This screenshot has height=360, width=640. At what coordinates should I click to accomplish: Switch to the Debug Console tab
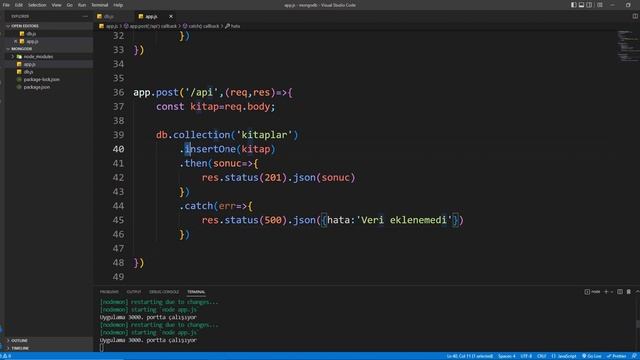point(164,292)
